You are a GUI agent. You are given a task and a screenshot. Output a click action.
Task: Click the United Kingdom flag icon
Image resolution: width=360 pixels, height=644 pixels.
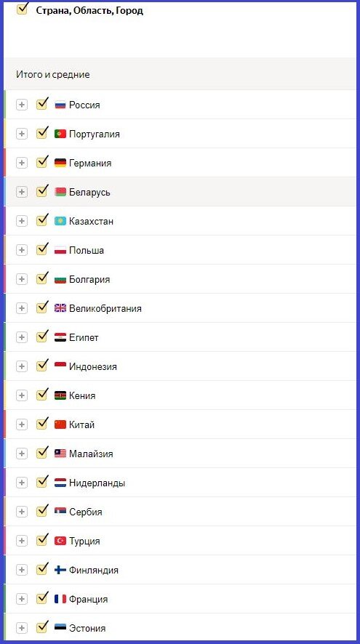click(60, 308)
